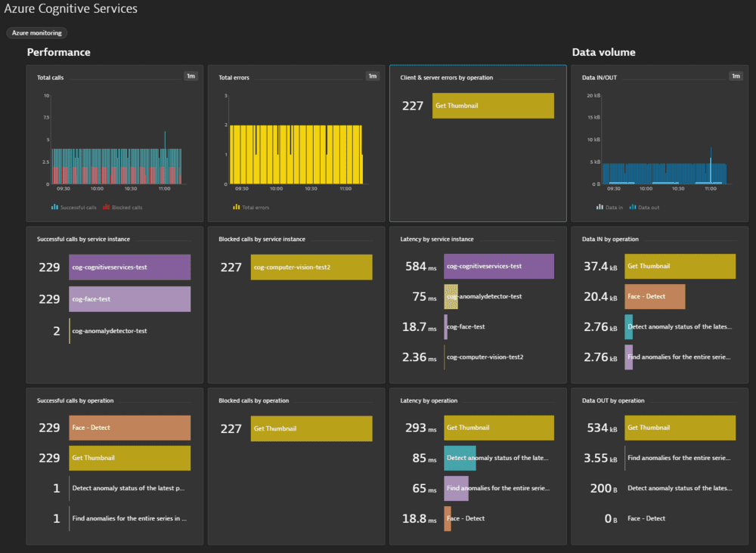Select the Get Thumbnail bar in Latency by operation
Image resolution: width=756 pixels, height=553 pixels.
[x=498, y=428]
